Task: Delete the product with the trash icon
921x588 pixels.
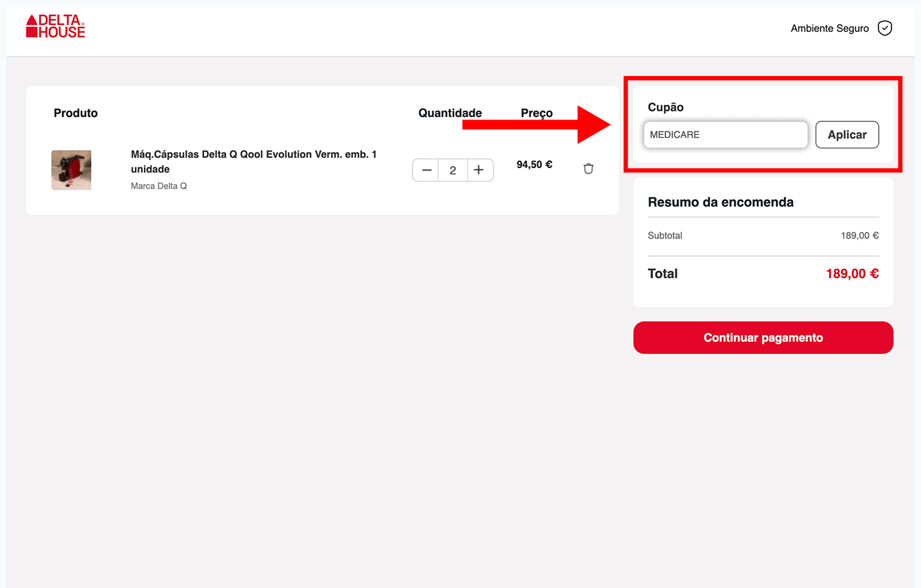Action: click(x=588, y=169)
